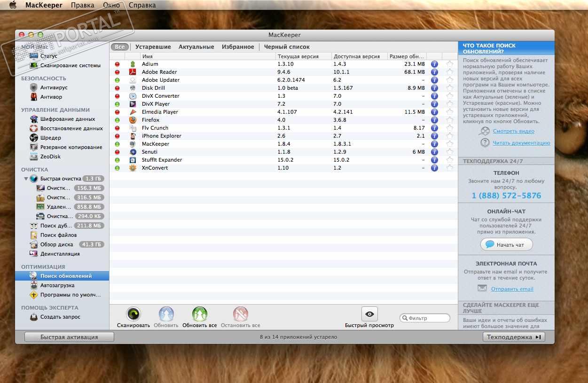This screenshot has height=383, width=588.
Task: Click into the Фильтр search field
Action: tap(425, 318)
